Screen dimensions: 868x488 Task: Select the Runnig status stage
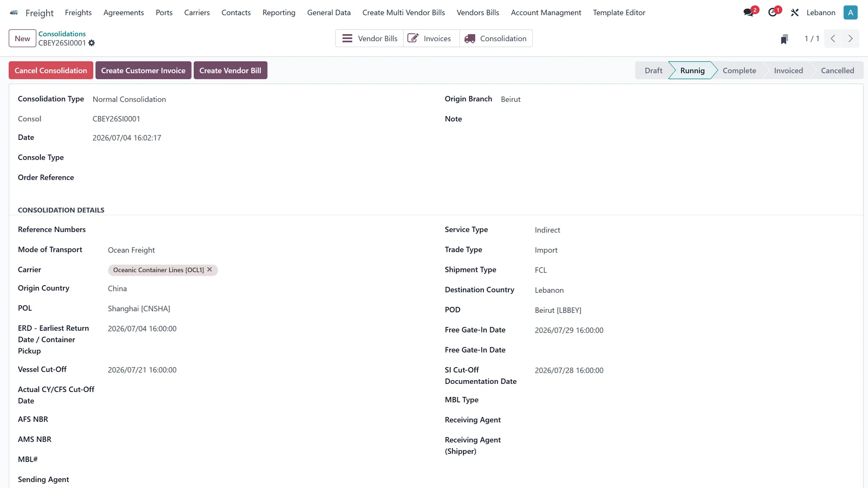[692, 70]
